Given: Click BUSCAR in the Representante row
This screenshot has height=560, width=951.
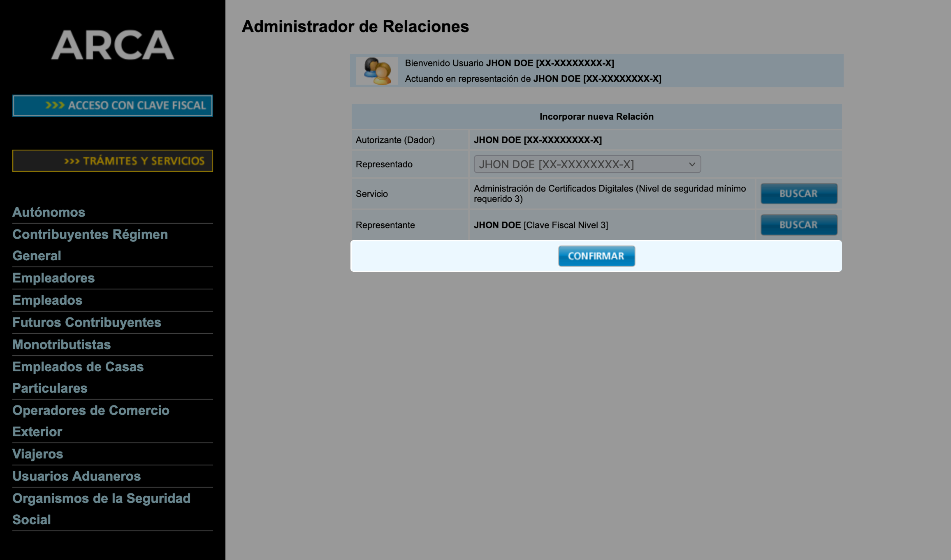Looking at the screenshot, I should click(x=798, y=225).
